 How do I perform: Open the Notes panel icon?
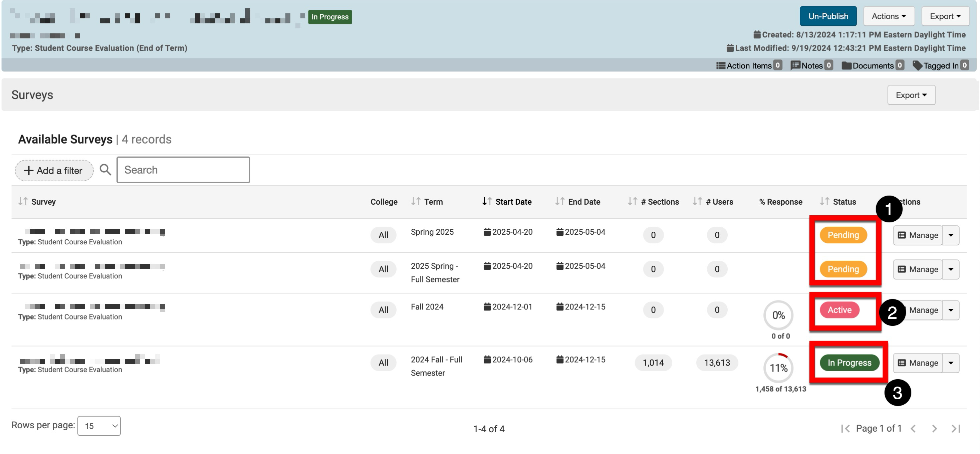click(795, 65)
